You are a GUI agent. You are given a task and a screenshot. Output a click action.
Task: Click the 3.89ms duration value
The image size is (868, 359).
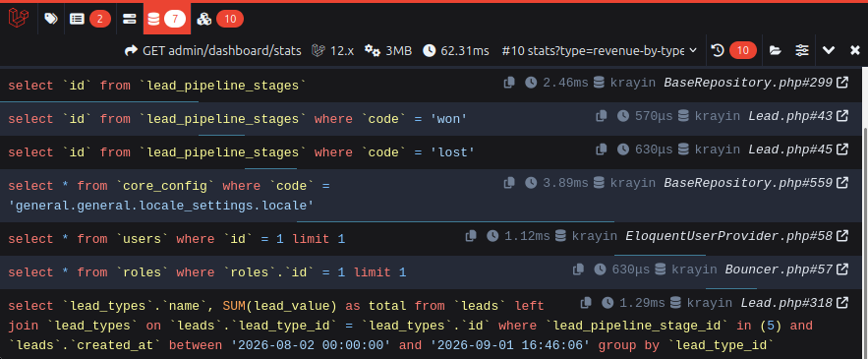tap(565, 183)
